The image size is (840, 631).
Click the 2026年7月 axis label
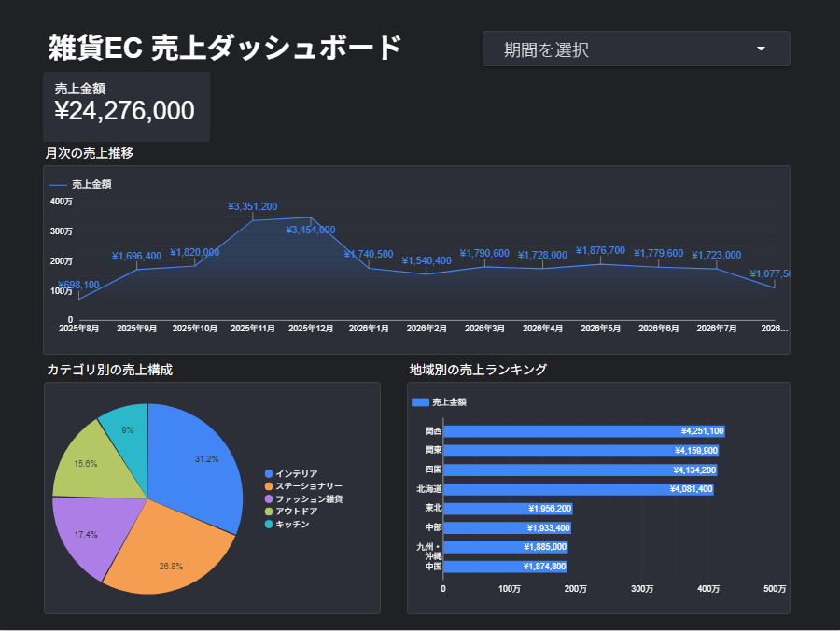click(716, 329)
